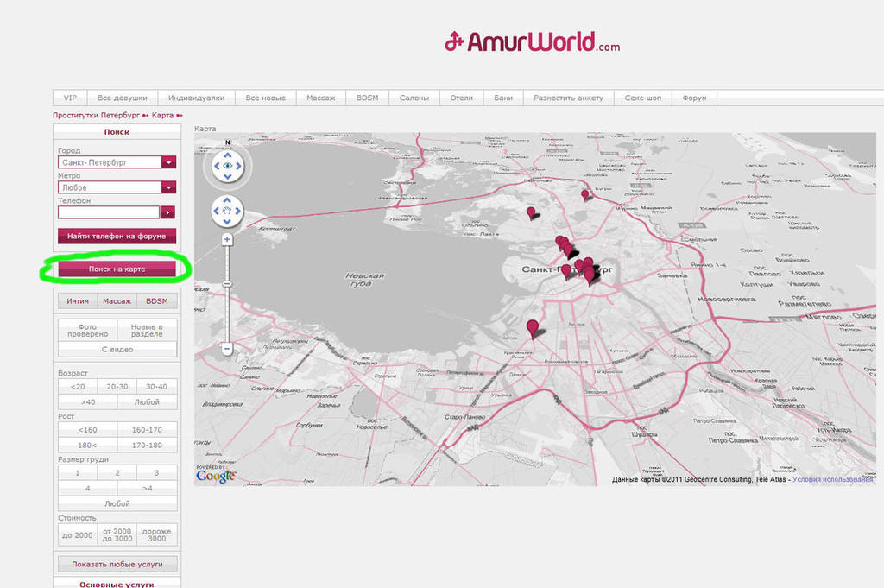Viewport: 884px width, 588px height.
Task: Click the 'Найти телефон на форуме' button
Action: point(117,236)
